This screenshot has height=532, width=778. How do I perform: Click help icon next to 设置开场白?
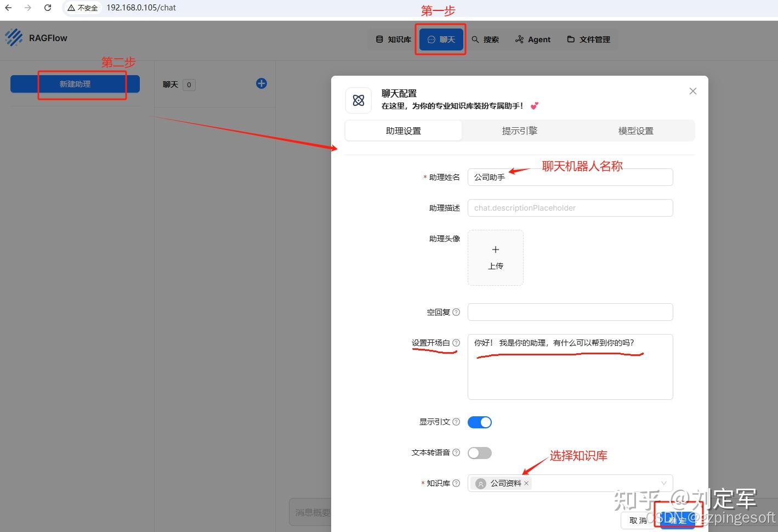(x=456, y=343)
